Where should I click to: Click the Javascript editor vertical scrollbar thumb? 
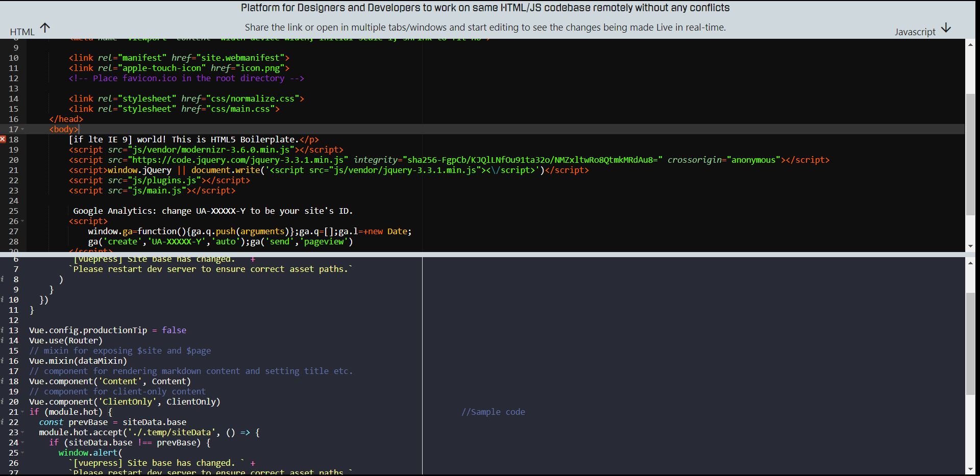coord(970,343)
